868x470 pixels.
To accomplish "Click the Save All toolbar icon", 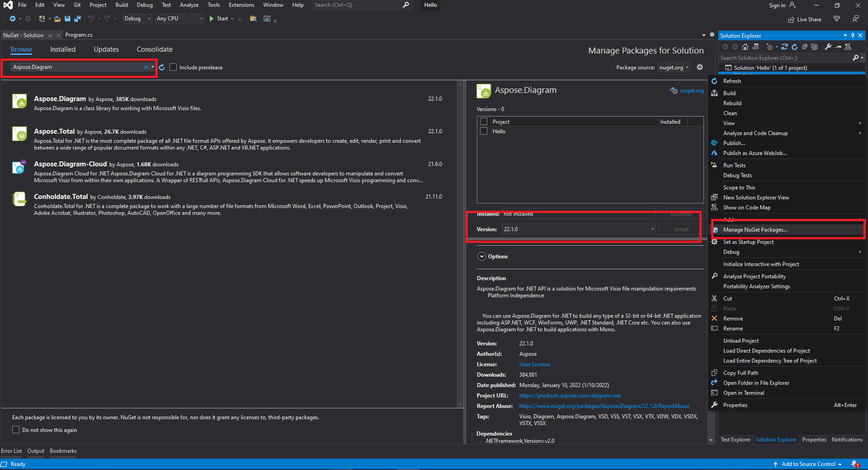I will (x=77, y=19).
